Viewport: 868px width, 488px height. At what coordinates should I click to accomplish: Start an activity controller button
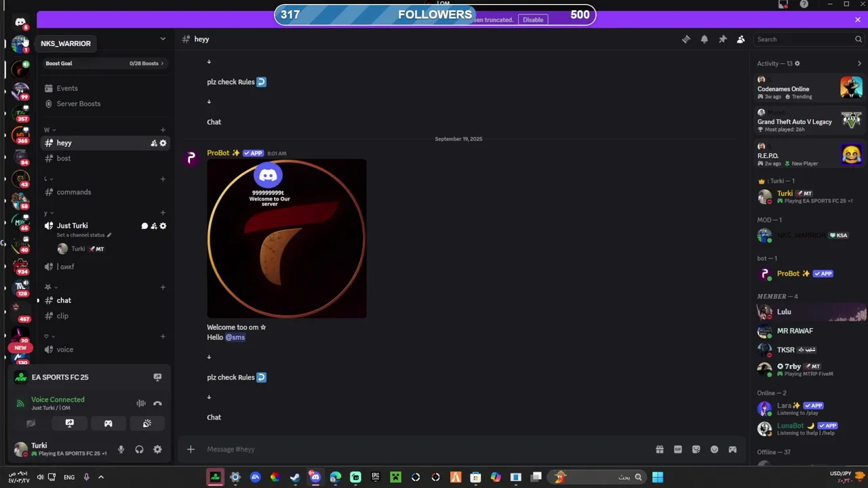(x=108, y=424)
